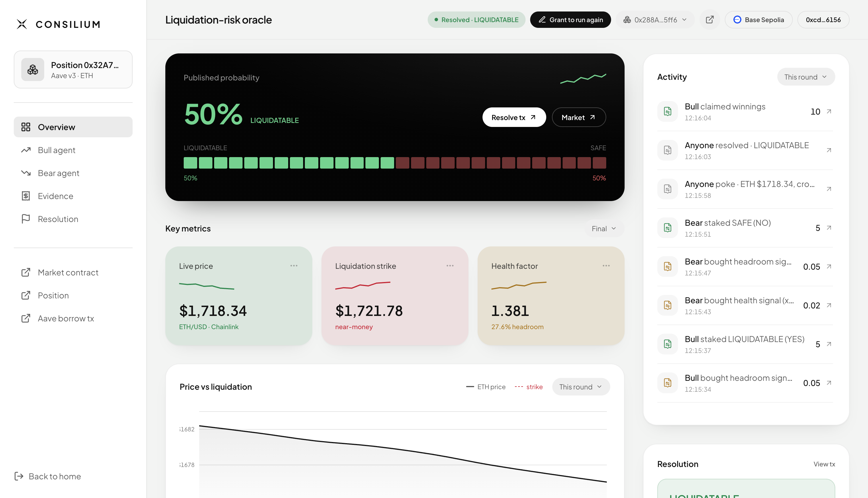Click the 0xcd...6156 wallet button

[823, 20]
